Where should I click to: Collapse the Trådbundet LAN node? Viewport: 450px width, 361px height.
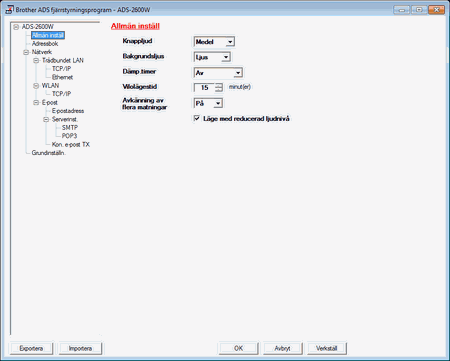click(36, 61)
